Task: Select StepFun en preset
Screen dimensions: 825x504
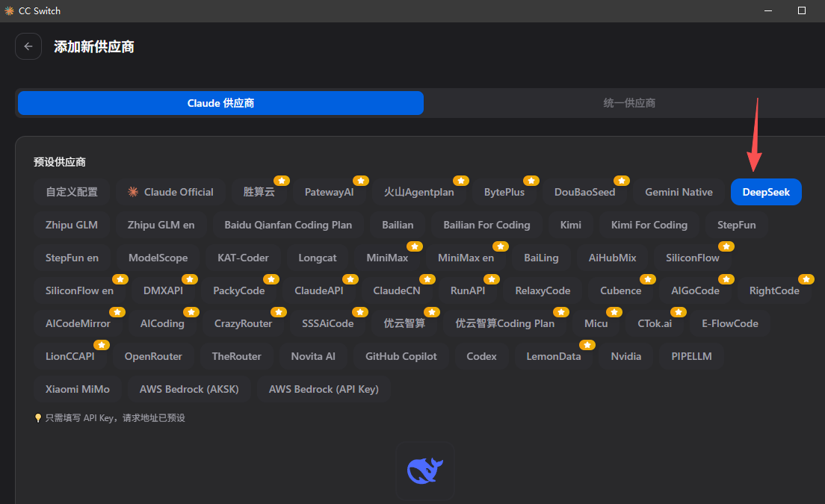Action: pos(72,258)
